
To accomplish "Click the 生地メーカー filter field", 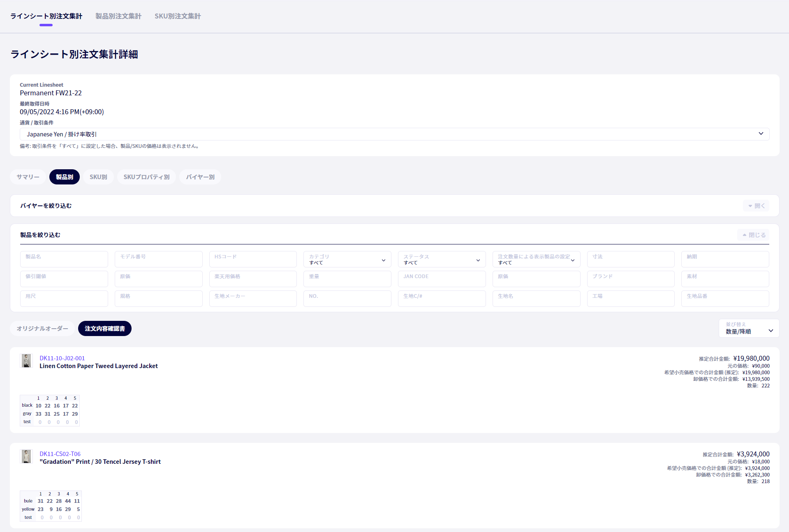I will (253, 299).
